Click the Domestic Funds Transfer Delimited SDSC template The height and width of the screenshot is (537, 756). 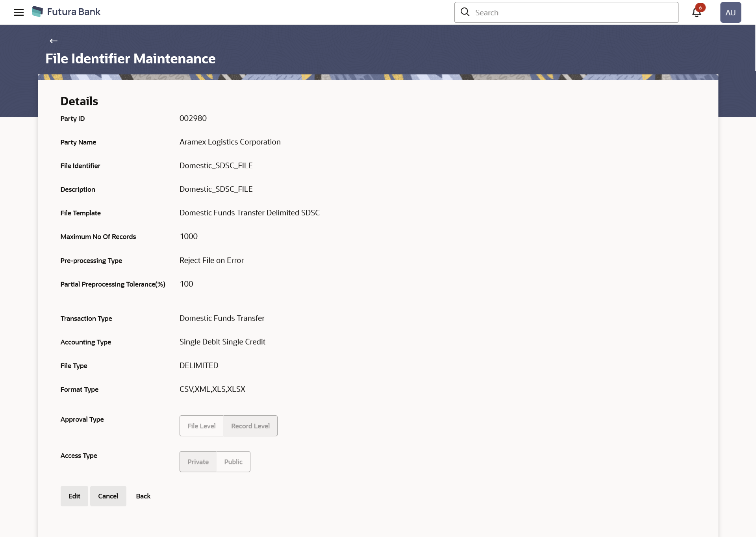249,213
